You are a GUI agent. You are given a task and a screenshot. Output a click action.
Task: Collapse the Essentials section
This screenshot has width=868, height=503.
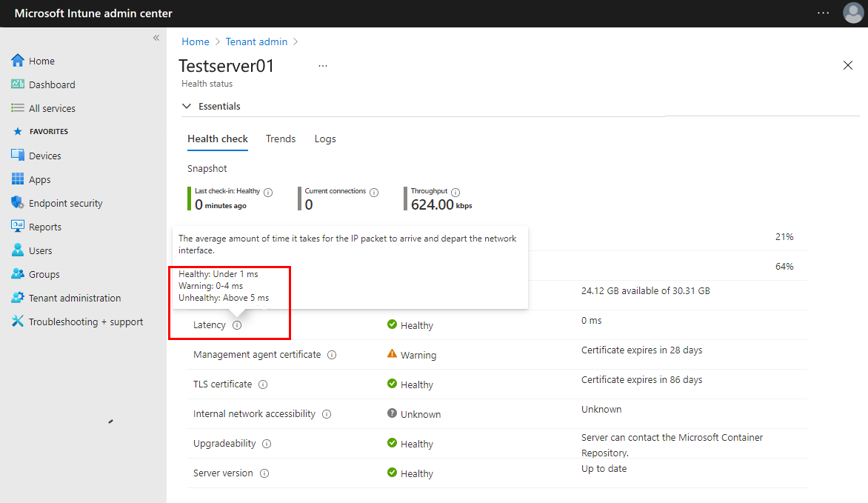coord(187,106)
